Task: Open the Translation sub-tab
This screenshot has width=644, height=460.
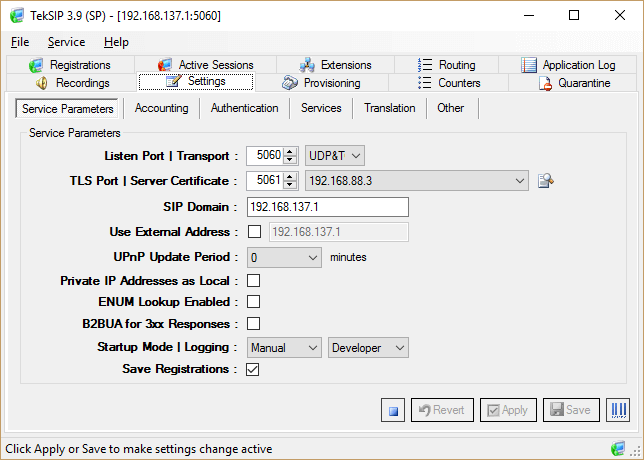Action: (x=389, y=108)
